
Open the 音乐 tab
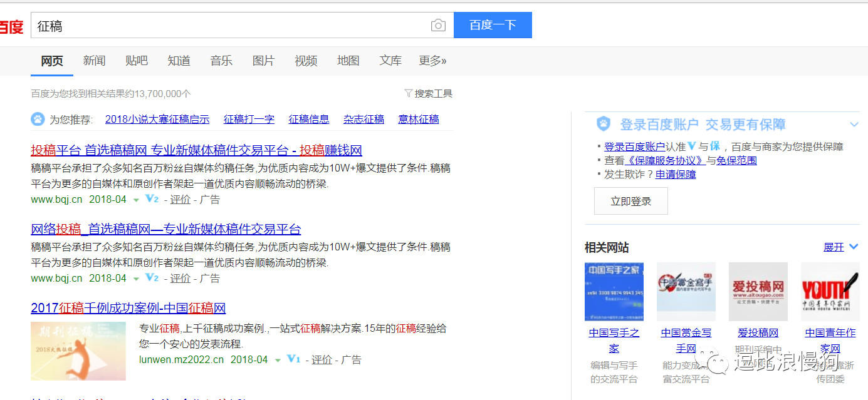pos(221,61)
